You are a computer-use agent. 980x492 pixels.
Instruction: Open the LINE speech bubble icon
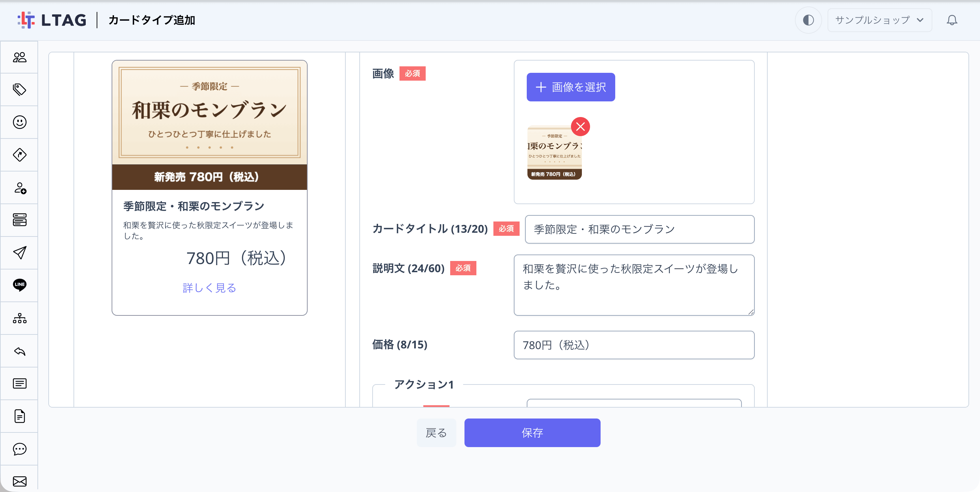(19, 285)
